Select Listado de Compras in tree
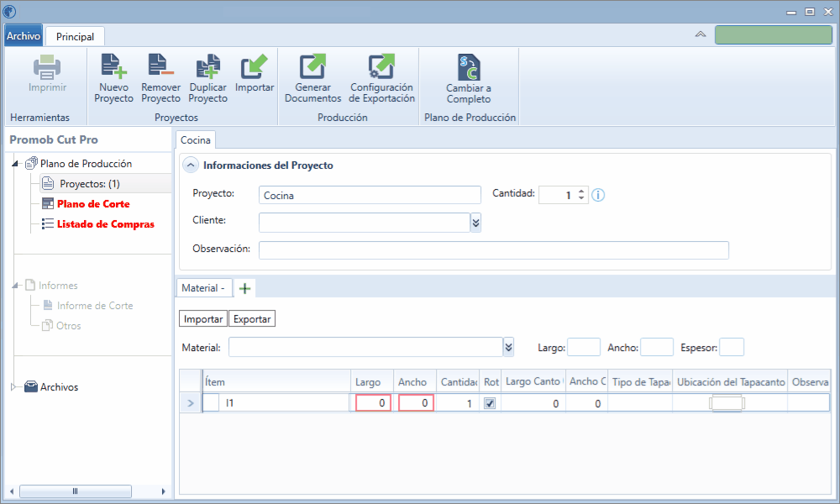Screen dimensions: 840x504 106,224
